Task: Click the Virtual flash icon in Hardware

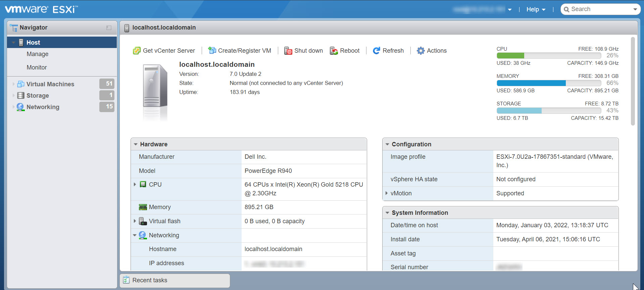Action: [x=143, y=221]
